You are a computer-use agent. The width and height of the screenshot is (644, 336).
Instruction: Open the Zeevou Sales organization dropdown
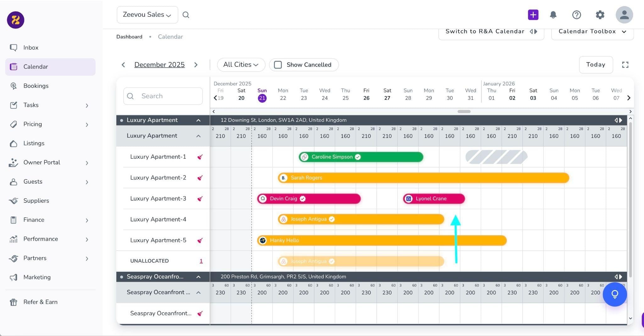point(147,15)
